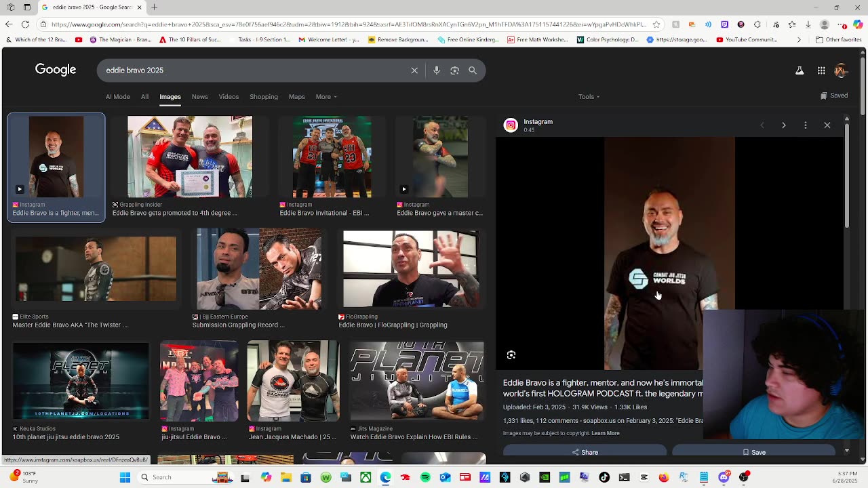Open the Windows Start menu
868x488 pixels.
(x=125, y=477)
